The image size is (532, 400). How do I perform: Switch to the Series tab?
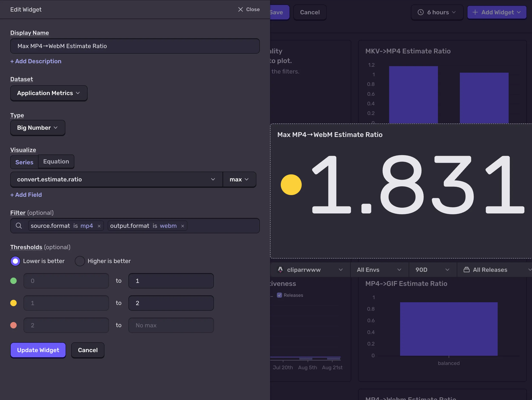pyautogui.click(x=24, y=162)
